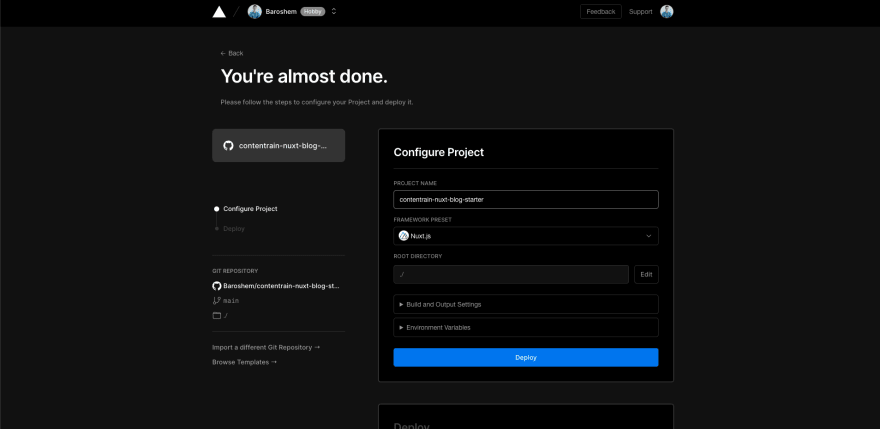This screenshot has width=880, height=429.
Task: Click the Nuxt.js logo icon
Action: click(x=404, y=236)
